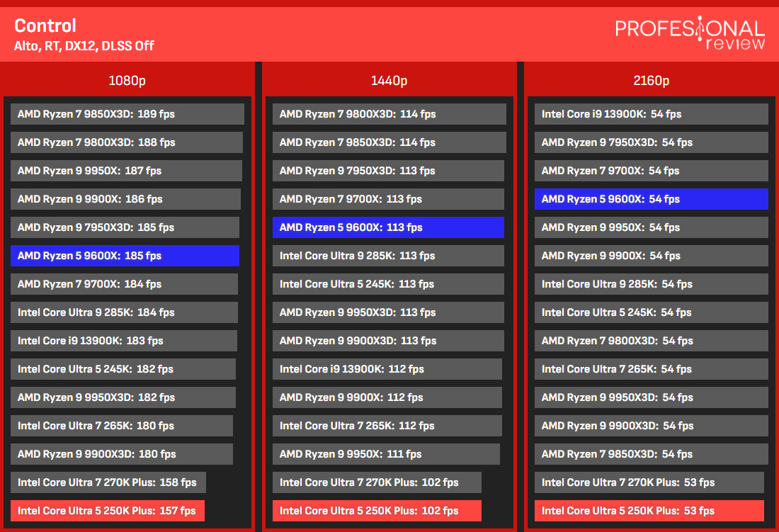This screenshot has width=779, height=532.
Task: Click red Core Ultra 5 250K Plus 53 fps bar
Action: click(x=649, y=511)
